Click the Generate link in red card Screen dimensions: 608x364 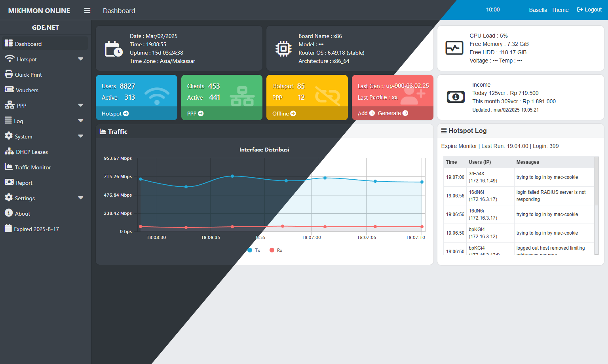click(392, 113)
